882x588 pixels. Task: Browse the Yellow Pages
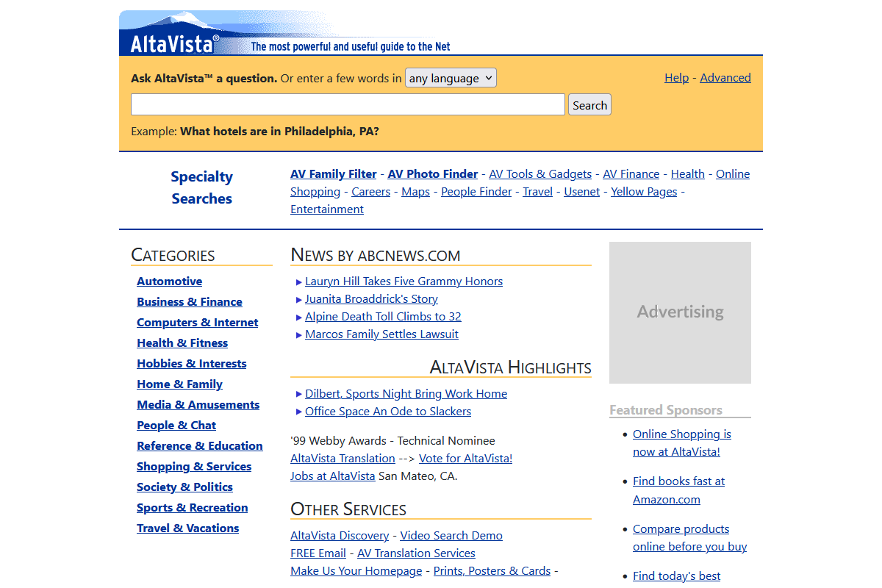coord(643,191)
